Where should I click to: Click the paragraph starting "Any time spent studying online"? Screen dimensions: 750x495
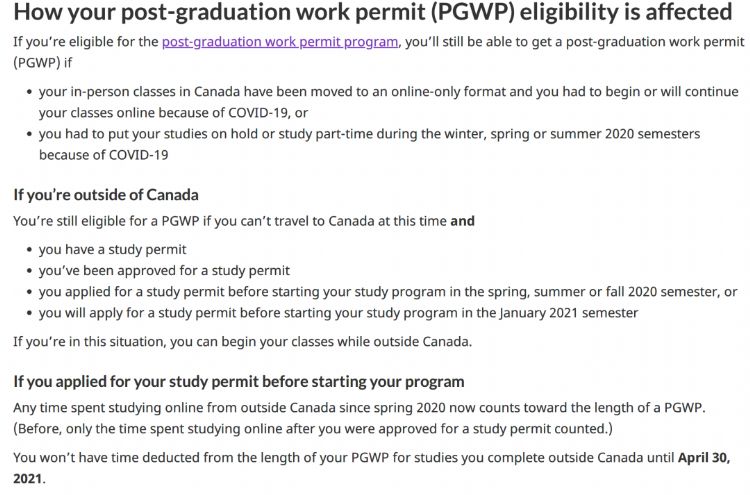point(360,408)
